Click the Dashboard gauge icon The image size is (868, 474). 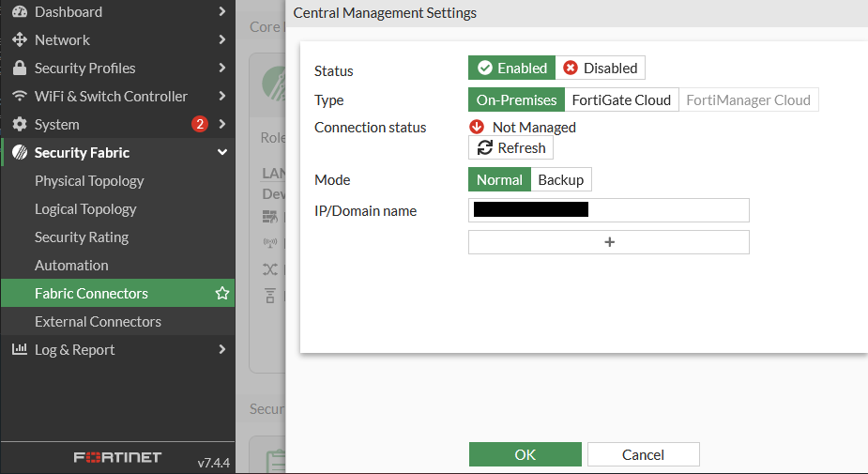click(x=19, y=12)
